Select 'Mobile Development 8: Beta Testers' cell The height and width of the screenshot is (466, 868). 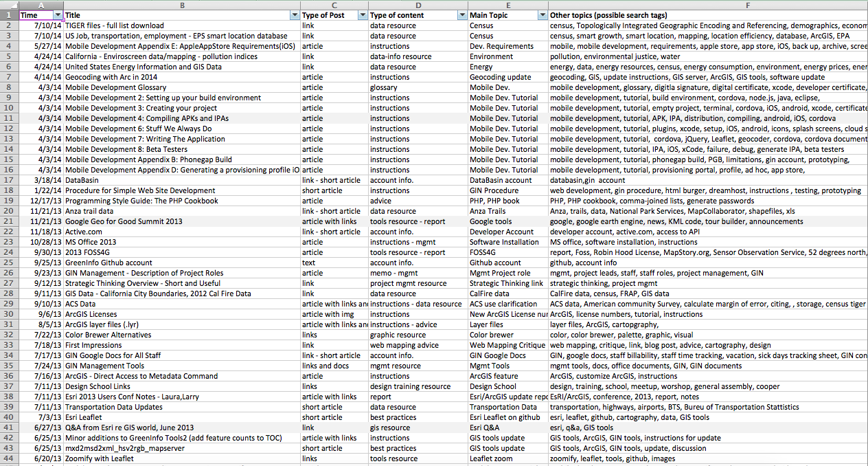pos(182,149)
